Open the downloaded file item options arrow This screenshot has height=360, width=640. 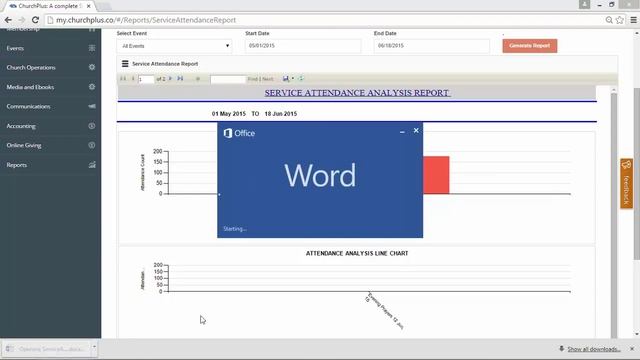pyautogui.click(x=94, y=347)
